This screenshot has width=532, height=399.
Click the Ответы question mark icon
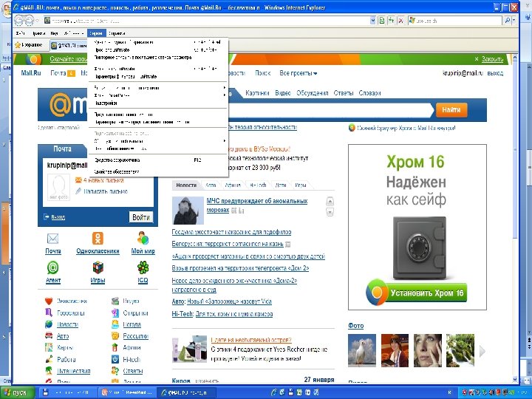[115, 370]
